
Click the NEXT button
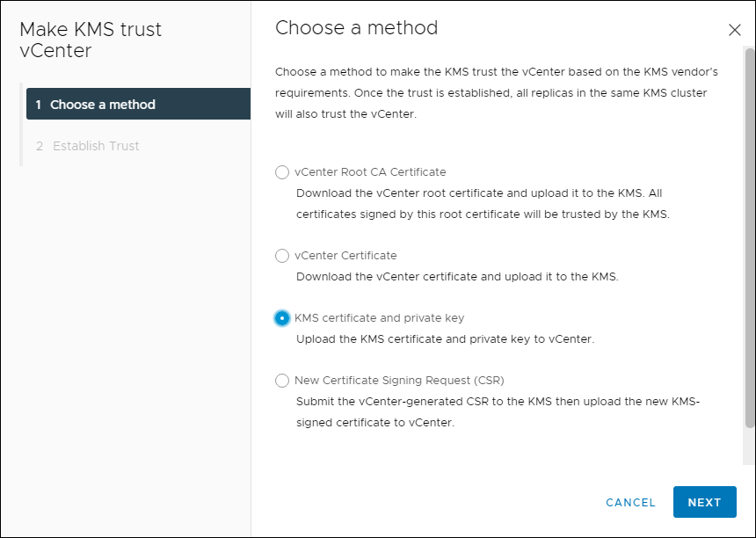[x=704, y=502]
